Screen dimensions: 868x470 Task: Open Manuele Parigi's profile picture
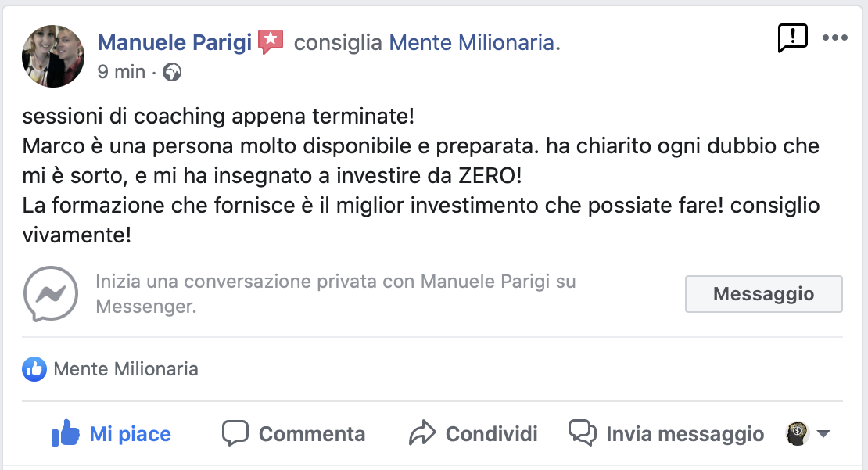tap(53, 56)
